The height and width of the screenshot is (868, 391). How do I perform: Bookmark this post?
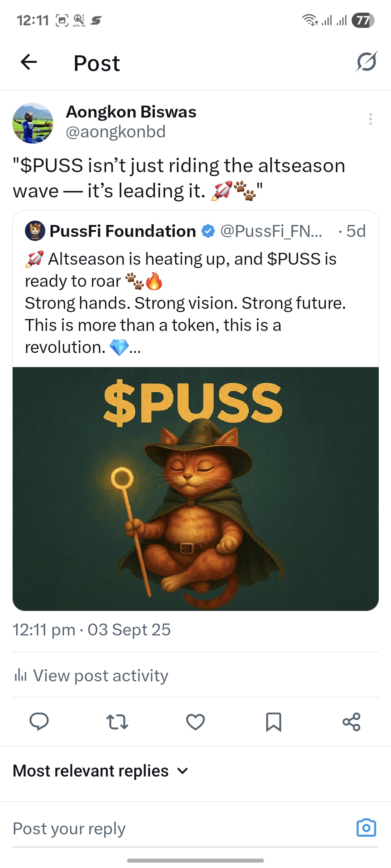click(x=273, y=722)
